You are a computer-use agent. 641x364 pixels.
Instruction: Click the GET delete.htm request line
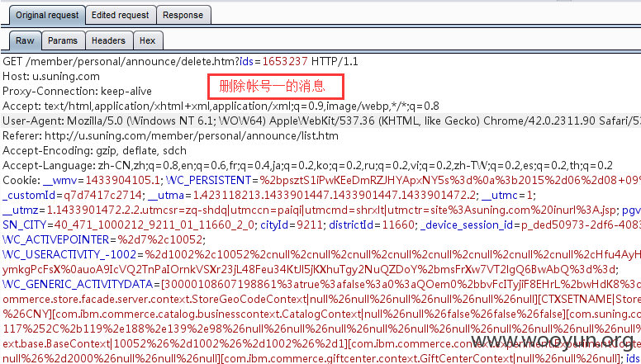180,62
